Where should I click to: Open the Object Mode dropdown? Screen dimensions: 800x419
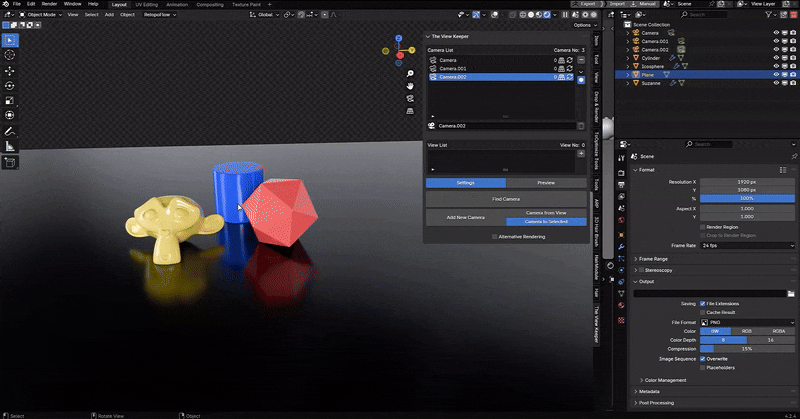tap(40, 15)
